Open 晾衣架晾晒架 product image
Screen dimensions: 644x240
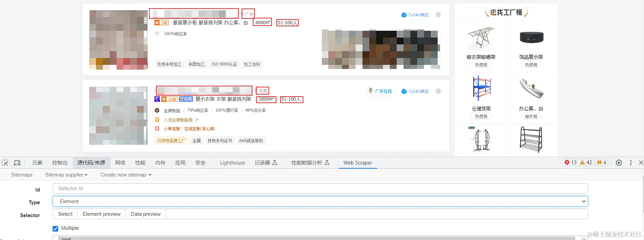coord(481,38)
